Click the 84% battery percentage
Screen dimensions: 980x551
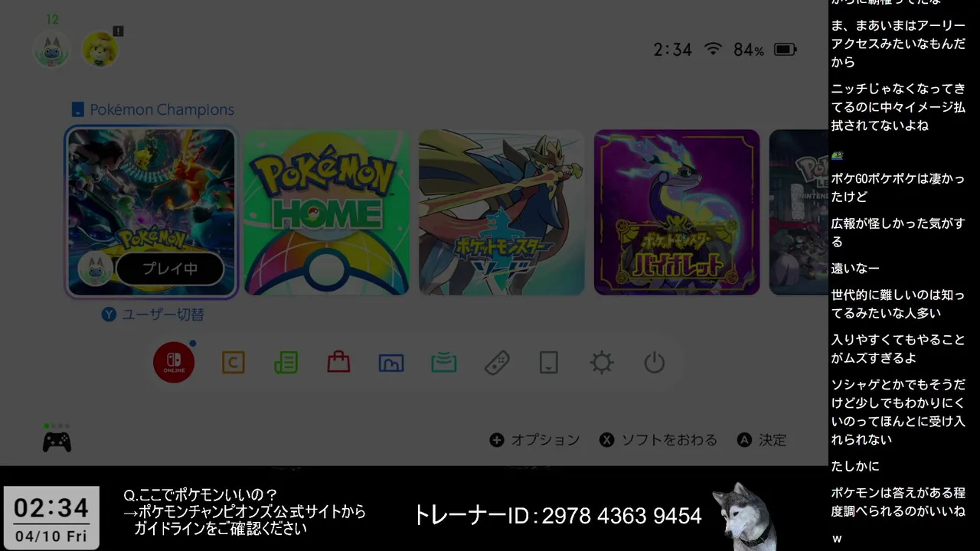[748, 50]
